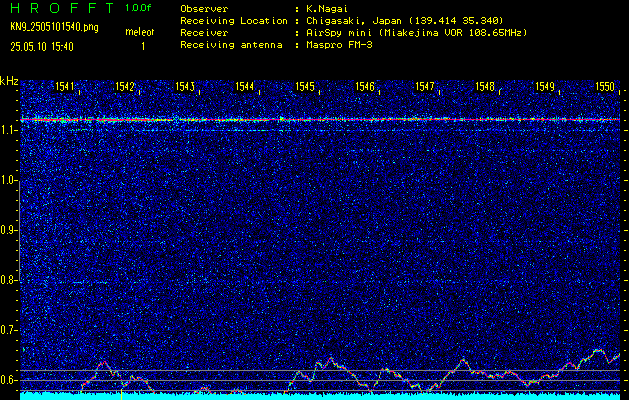Click the 1.0 frequency axis label

pyautogui.click(x=7, y=180)
